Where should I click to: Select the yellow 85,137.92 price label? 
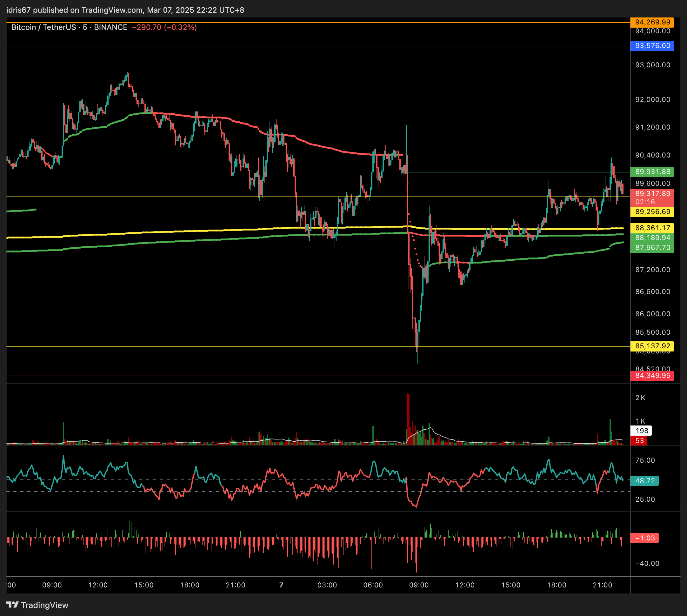pyautogui.click(x=652, y=346)
